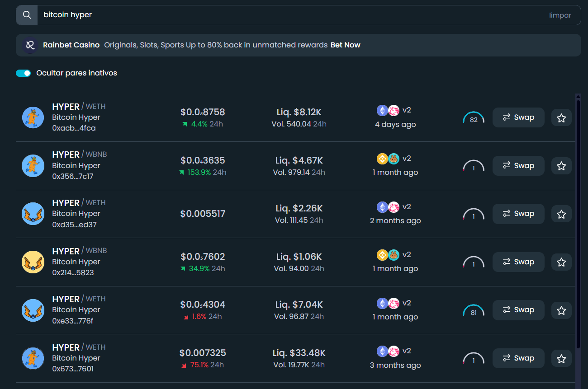Click the BNB chain icon on HYPER/WBNB pair
The height and width of the screenshot is (389, 588).
(x=382, y=159)
